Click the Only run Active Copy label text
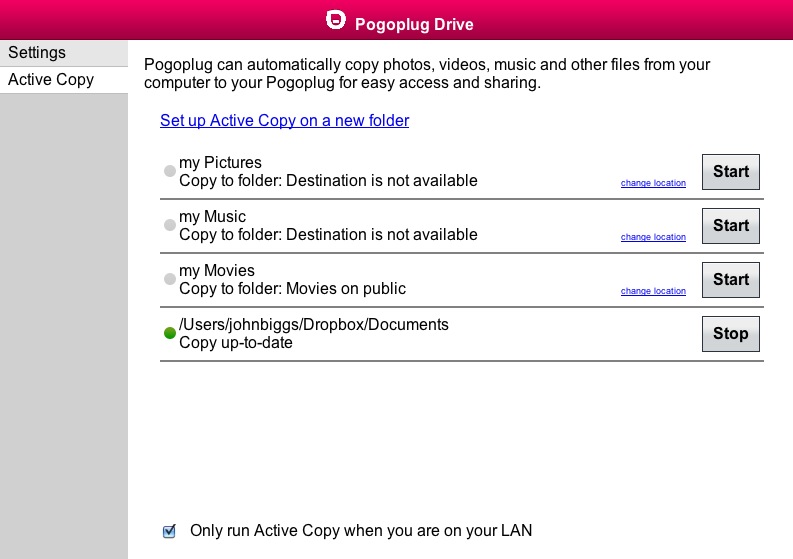Viewport: 793px width, 559px height. tap(361, 531)
